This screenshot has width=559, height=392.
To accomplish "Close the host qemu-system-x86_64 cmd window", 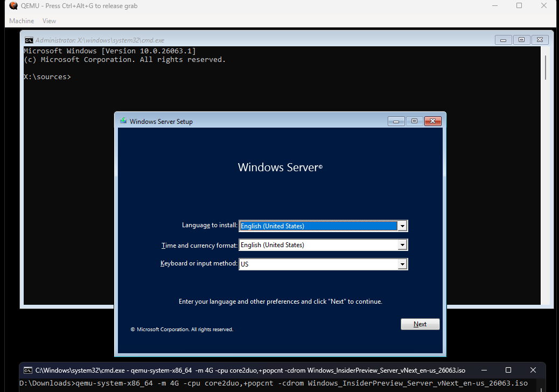I will tap(533, 370).
